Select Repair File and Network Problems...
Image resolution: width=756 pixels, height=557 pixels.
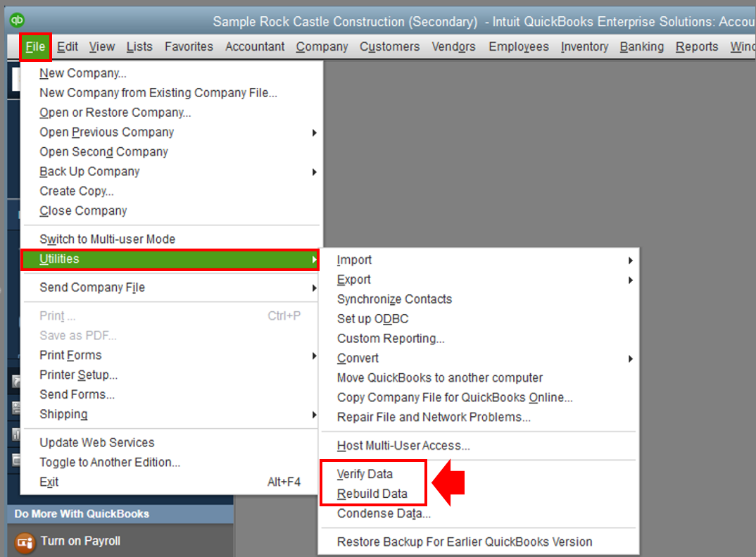479,417
